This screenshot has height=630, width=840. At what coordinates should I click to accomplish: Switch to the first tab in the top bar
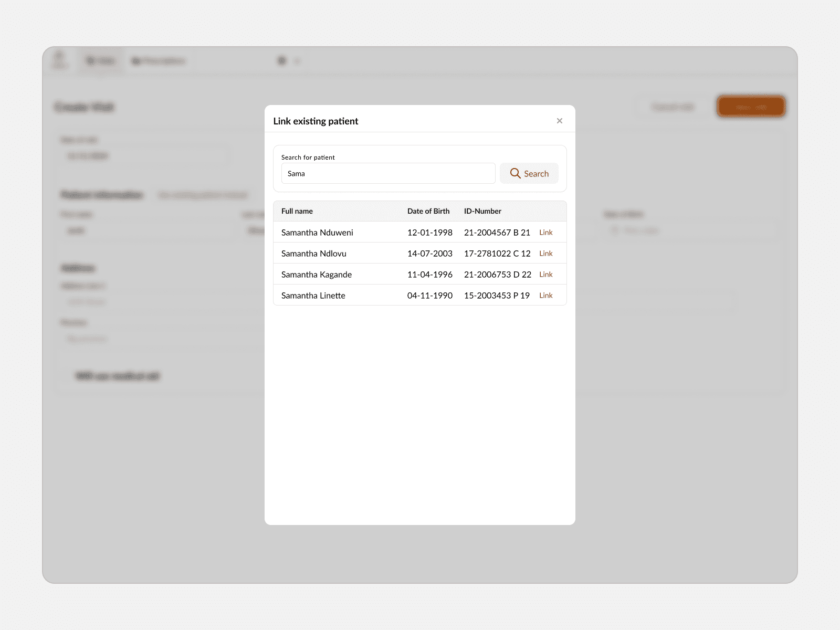100,60
